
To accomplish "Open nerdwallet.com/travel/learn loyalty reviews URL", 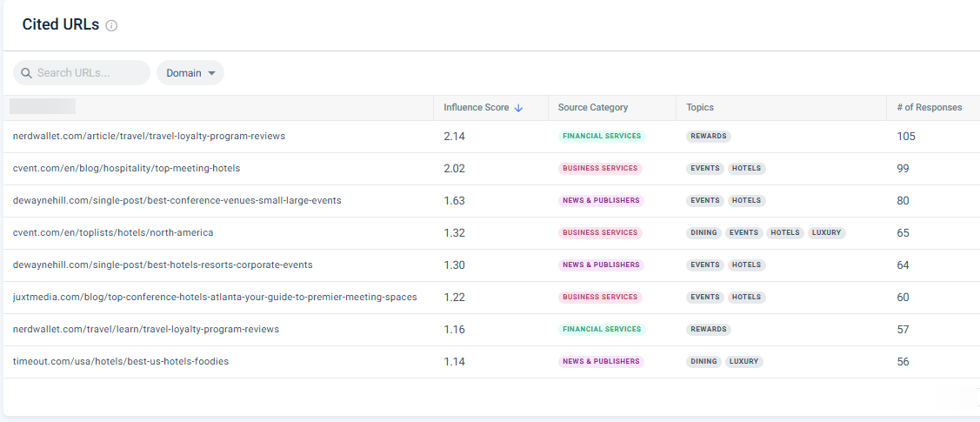I will pyautogui.click(x=145, y=330).
